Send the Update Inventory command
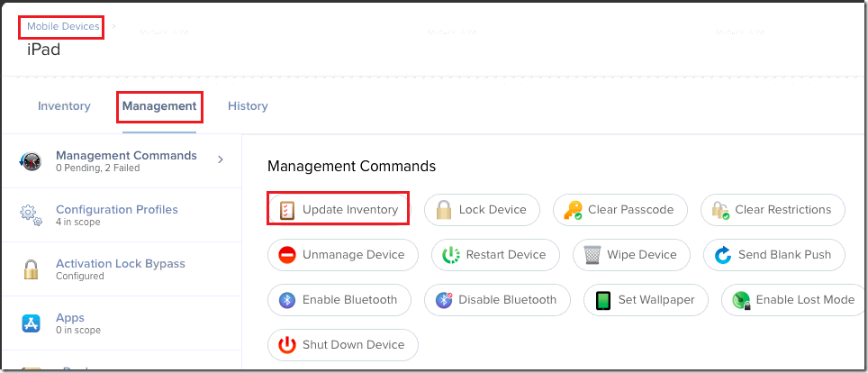 [339, 210]
